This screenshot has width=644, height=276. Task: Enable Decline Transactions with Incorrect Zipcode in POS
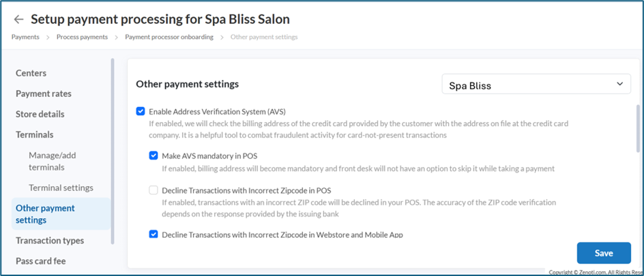tap(153, 190)
